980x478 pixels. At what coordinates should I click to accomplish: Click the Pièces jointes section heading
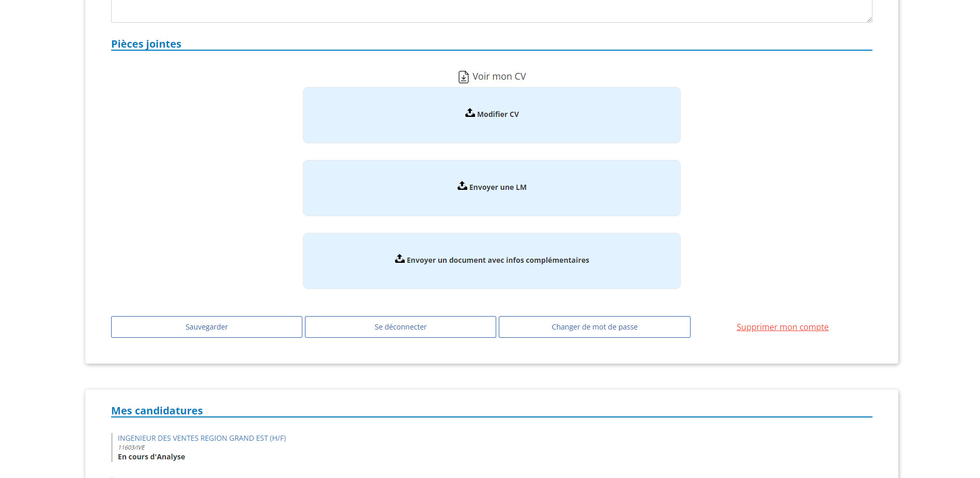[x=146, y=44]
